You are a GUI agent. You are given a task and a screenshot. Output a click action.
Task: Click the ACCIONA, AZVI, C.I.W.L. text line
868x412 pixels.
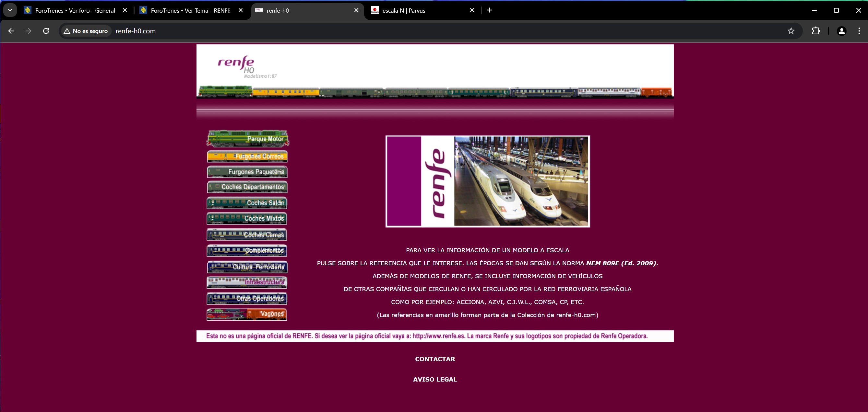coord(487,302)
